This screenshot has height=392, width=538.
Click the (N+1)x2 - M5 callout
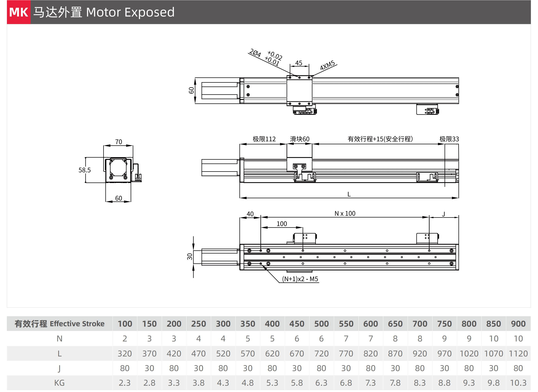300,279
